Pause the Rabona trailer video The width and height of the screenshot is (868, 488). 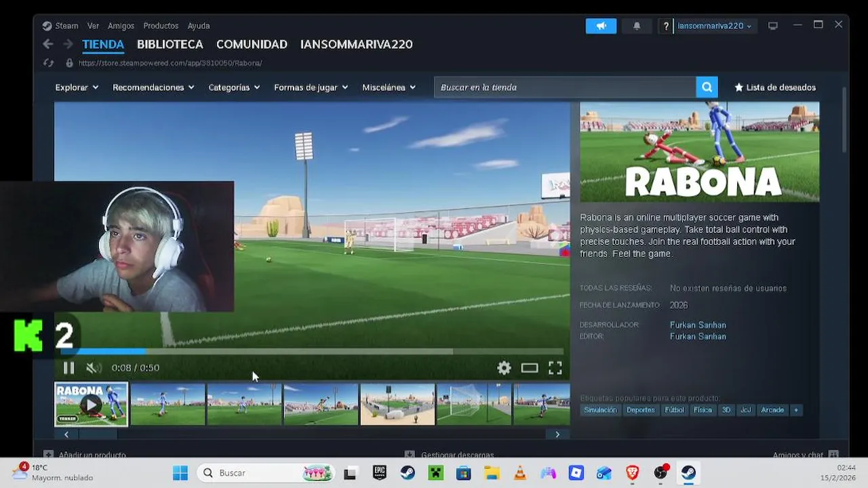coord(68,368)
